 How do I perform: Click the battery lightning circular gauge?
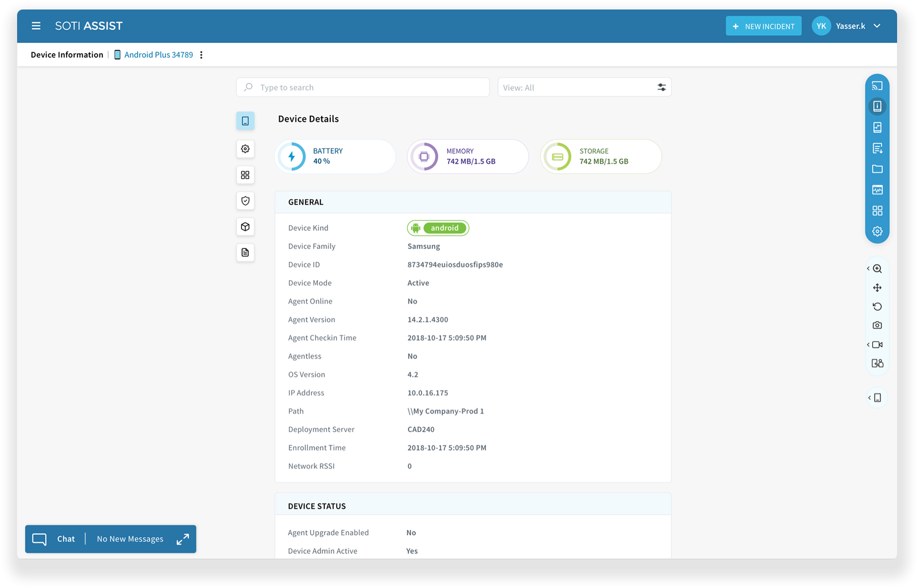292,156
